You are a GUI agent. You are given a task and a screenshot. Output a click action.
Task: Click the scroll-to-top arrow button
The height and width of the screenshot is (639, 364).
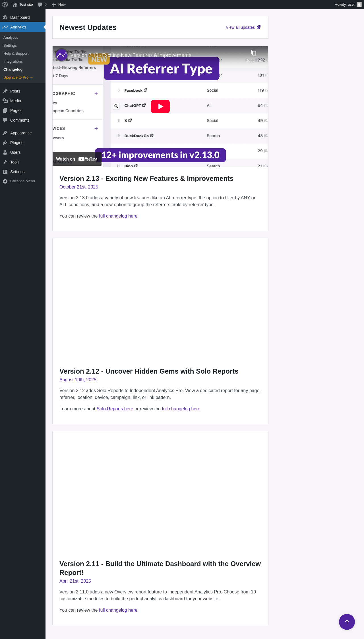tap(347, 622)
